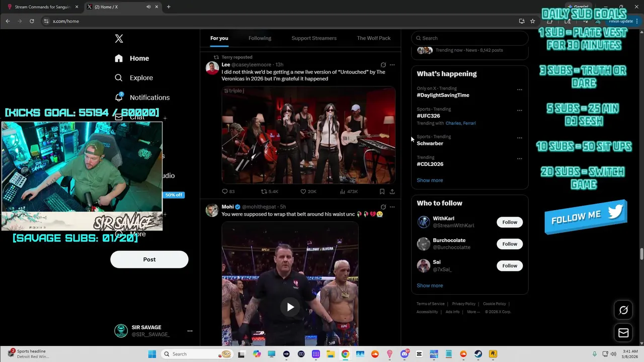The image size is (644, 362).
Task: Click the Post button
Action: 149,259
